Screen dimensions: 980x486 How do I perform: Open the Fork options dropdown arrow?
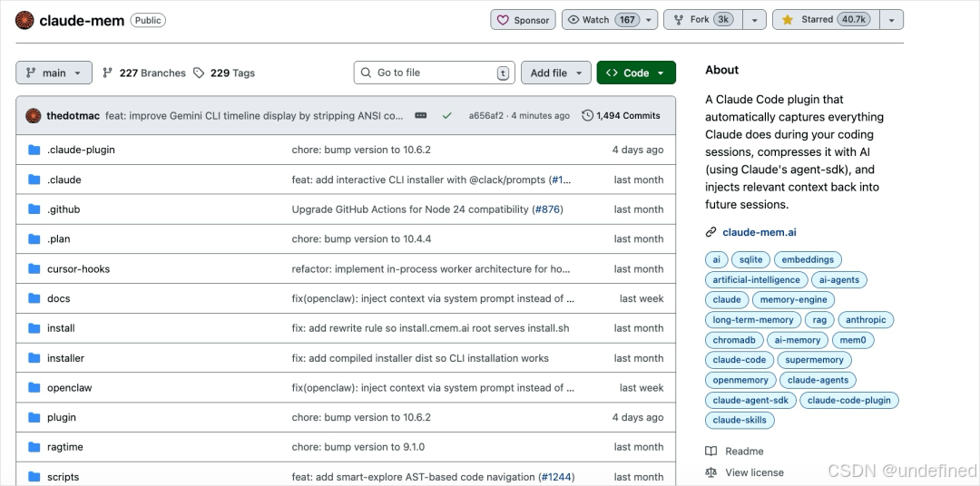click(x=754, y=20)
